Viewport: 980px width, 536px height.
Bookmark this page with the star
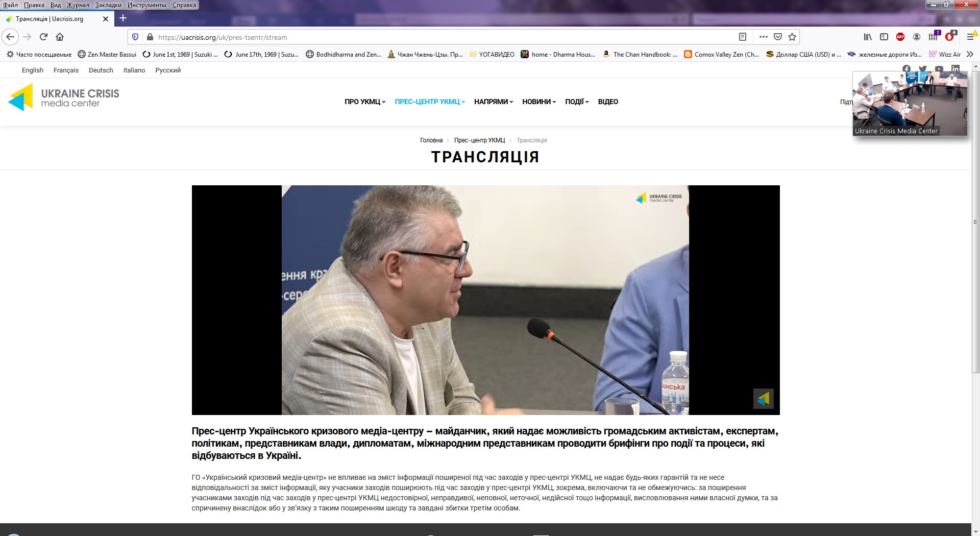[x=792, y=37]
